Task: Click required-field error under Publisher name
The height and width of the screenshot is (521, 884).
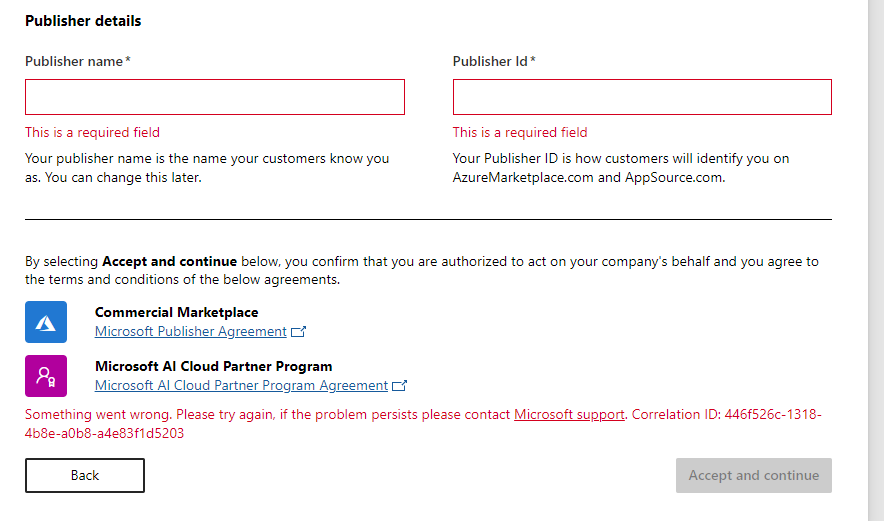Action: point(92,133)
